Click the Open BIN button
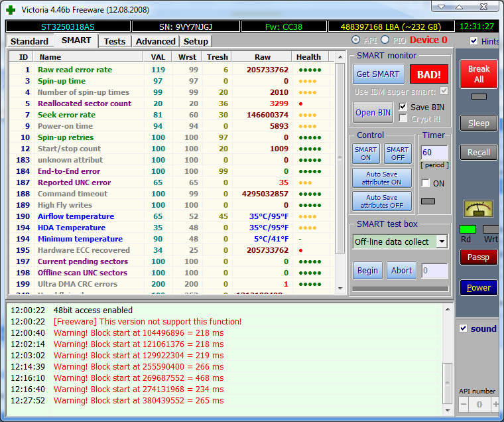 (x=374, y=112)
